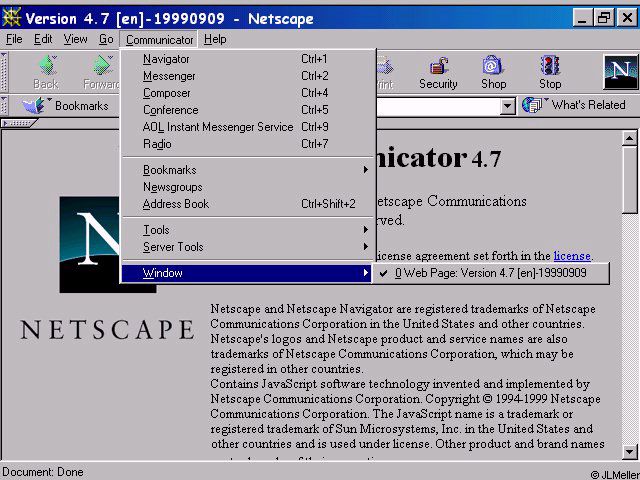Open the Shop bag icon
The image size is (640, 480).
pyautogui.click(x=492, y=66)
